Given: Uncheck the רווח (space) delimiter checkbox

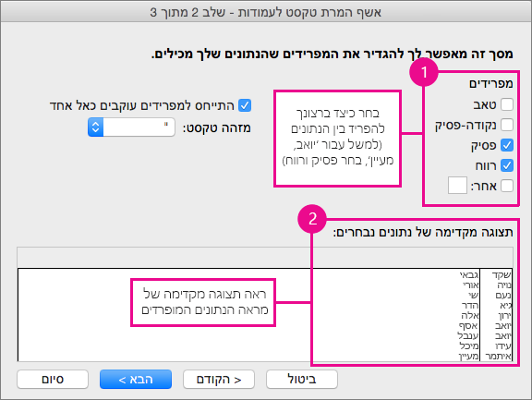Looking at the screenshot, I should click(507, 165).
